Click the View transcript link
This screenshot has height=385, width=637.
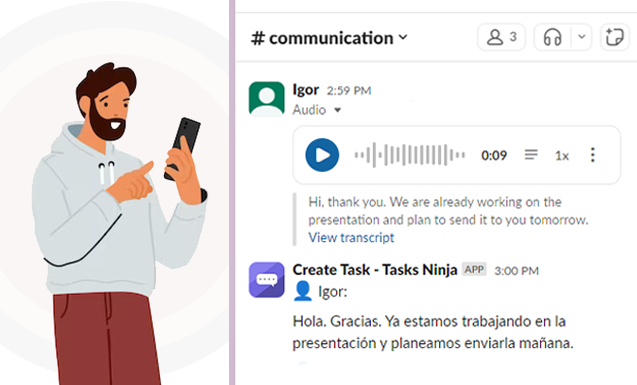point(351,238)
